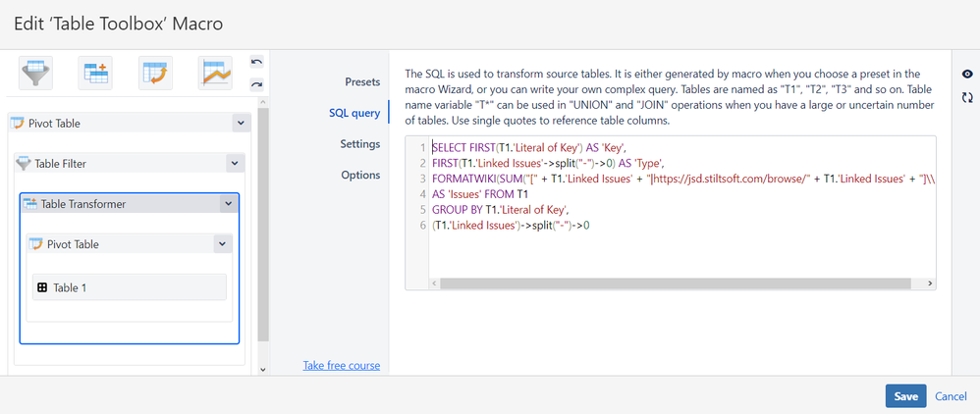Viewport: 980px width, 414px height.
Task: Click left arrow of SQL editor scrollbar
Action: click(x=434, y=284)
